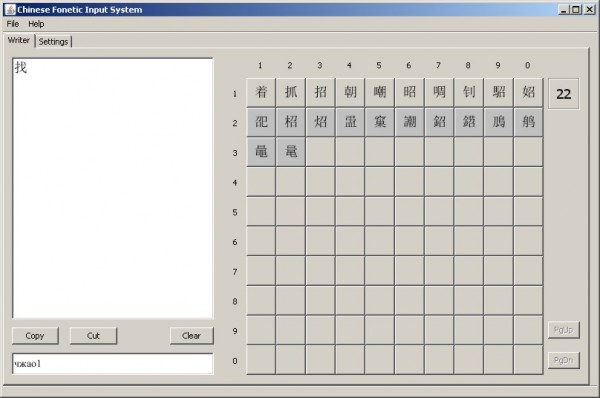The height and width of the screenshot is (398, 600).
Task: Select the character 朝 in the grid
Action: (x=350, y=92)
